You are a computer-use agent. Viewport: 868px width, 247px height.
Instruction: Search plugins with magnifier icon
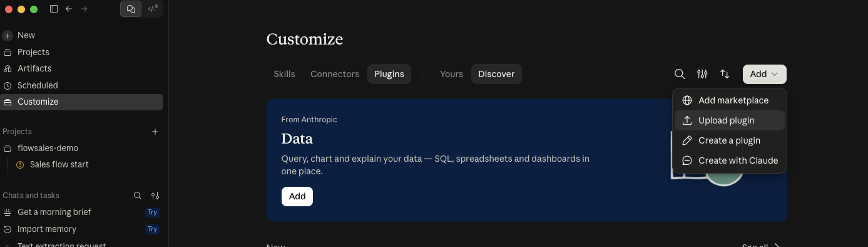680,74
